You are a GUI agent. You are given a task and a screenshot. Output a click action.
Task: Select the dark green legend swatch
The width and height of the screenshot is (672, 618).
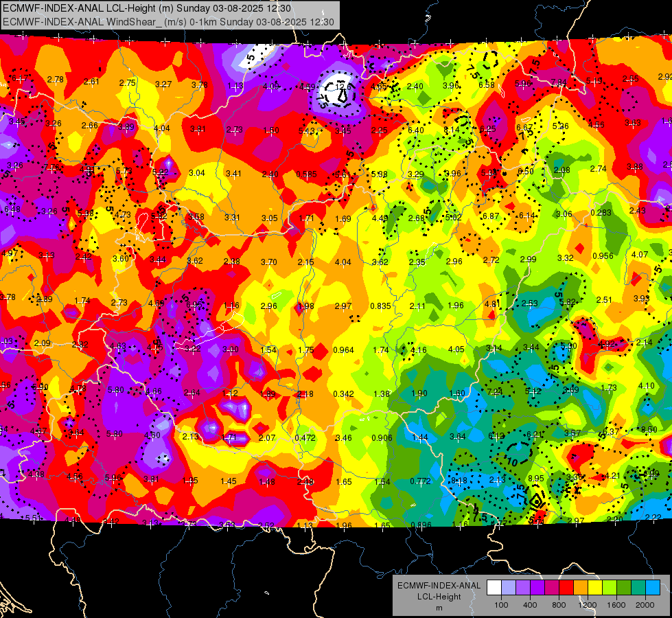click(623, 587)
